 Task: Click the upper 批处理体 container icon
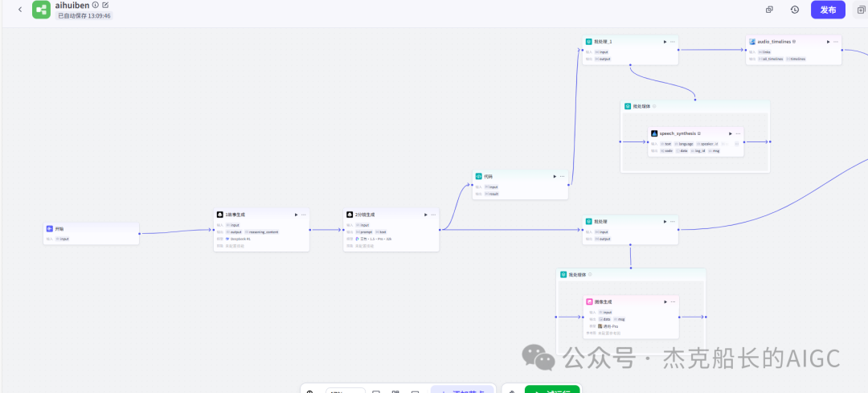click(x=628, y=106)
